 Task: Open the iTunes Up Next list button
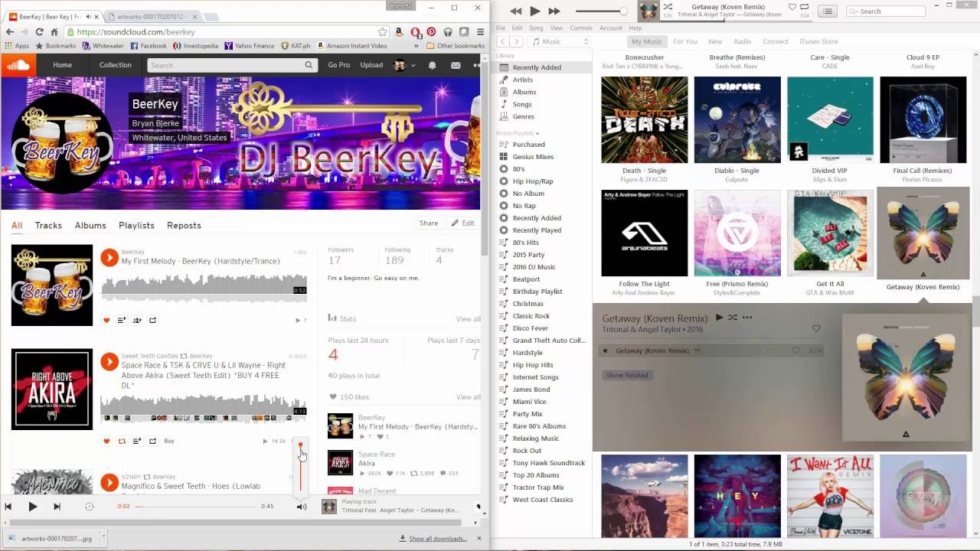click(827, 11)
